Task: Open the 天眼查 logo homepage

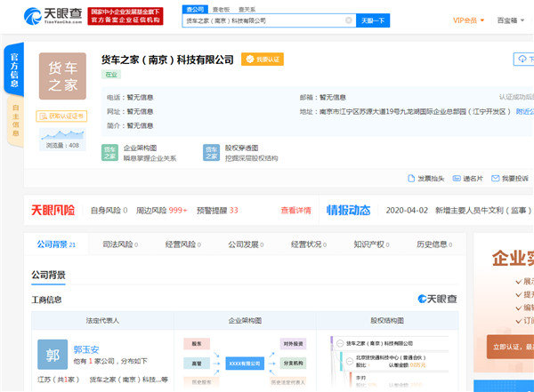Action: coord(53,16)
